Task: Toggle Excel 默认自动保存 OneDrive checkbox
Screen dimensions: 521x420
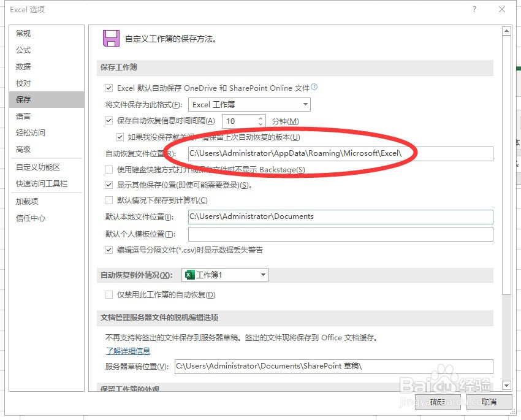Action: (x=108, y=88)
